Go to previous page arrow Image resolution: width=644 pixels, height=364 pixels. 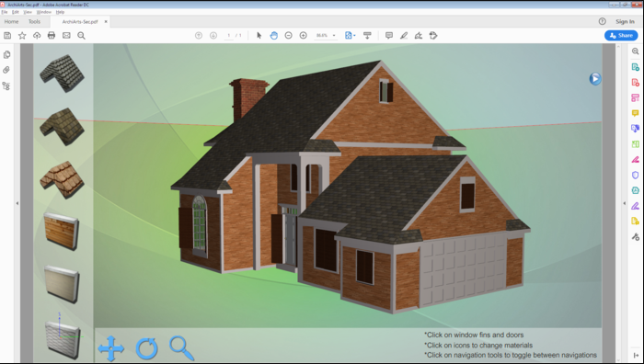pyautogui.click(x=199, y=36)
